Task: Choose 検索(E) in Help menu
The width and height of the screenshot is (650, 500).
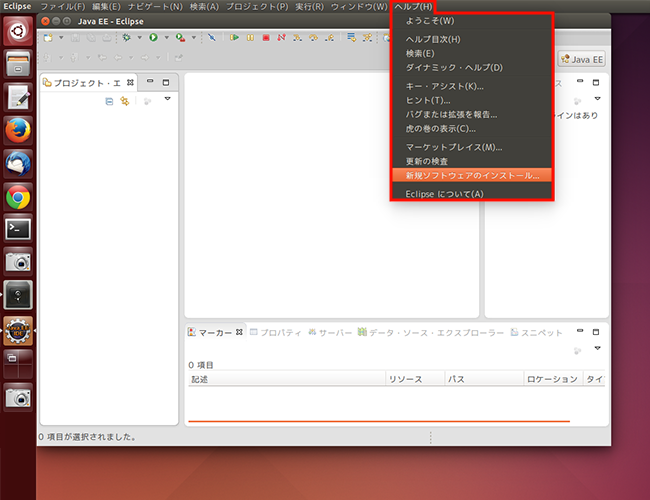Action: tap(472, 53)
